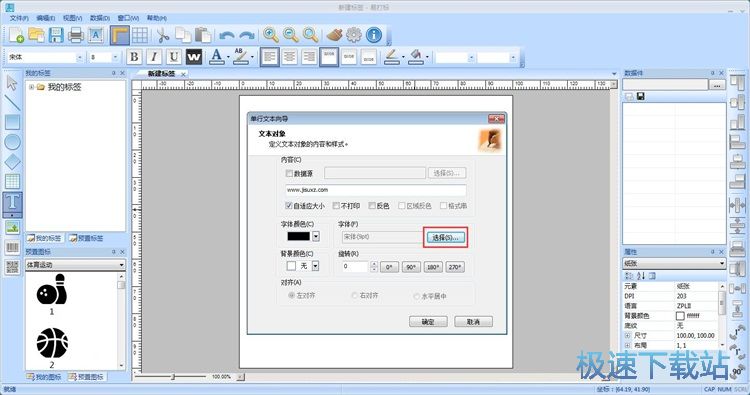
Task: Save the label with floppy icon
Action: point(56,35)
